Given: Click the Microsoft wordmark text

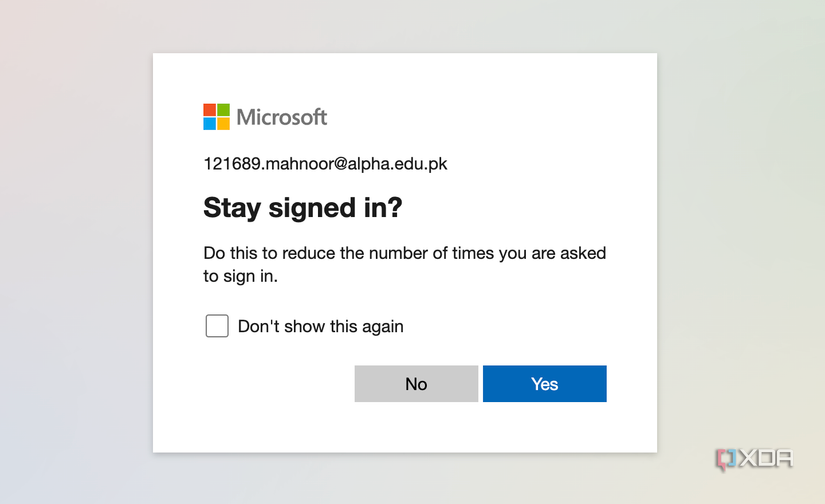Looking at the screenshot, I should click(282, 117).
